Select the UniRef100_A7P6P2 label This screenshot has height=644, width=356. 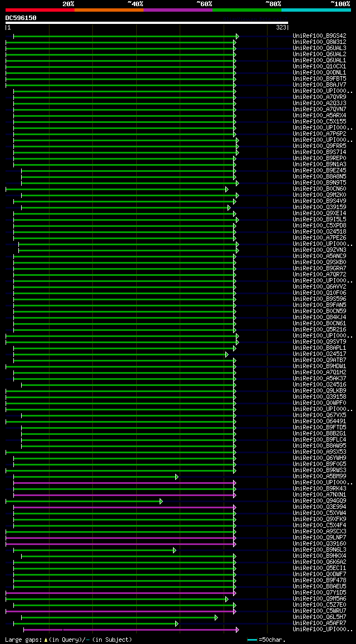pyautogui.click(x=319, y=134)
